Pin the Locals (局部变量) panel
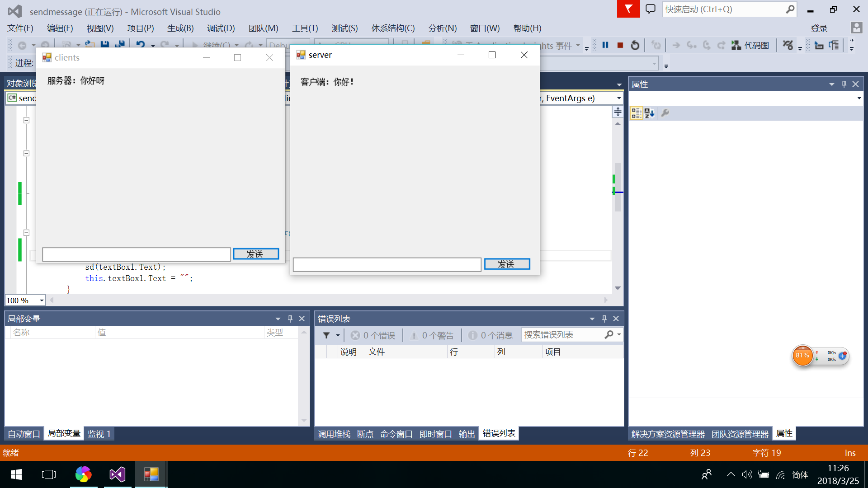The image size is (868, 488). click(290, 319)
